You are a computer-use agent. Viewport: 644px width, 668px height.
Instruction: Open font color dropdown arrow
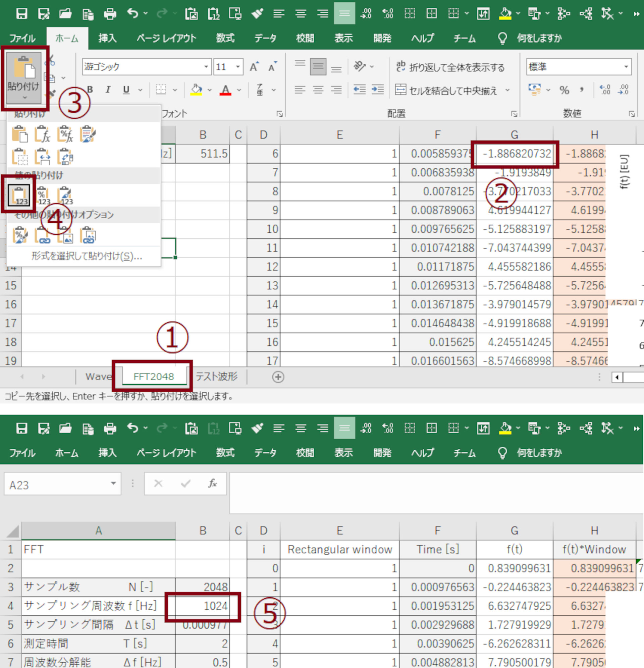click(x=239, y=90)
